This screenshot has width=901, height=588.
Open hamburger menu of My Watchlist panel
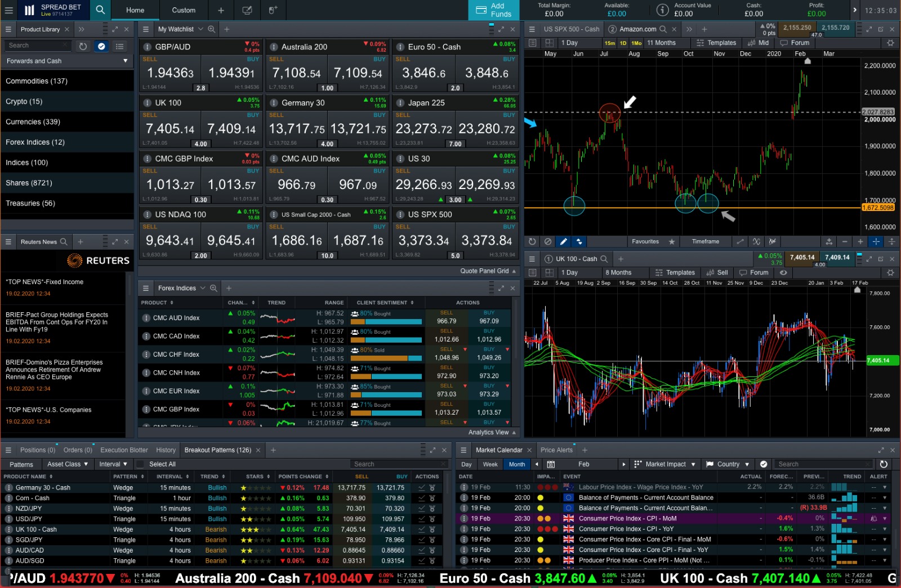point(146,29)
